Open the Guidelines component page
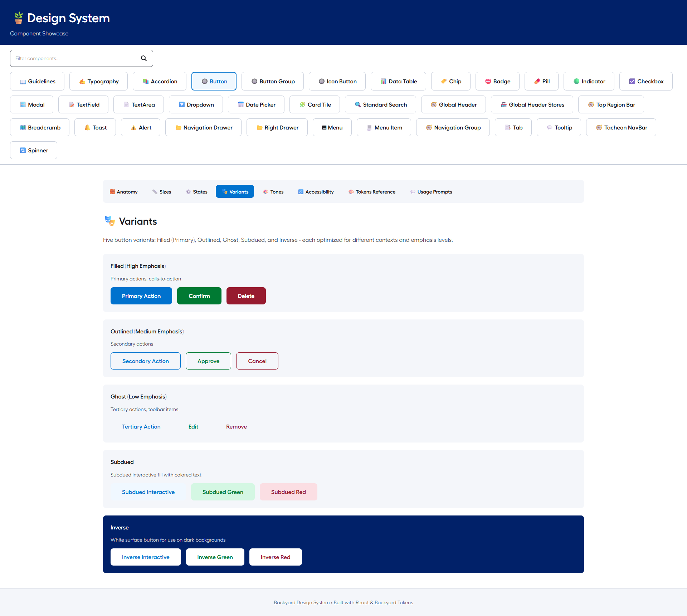This screenshot has height=616, width=687. 37,81
